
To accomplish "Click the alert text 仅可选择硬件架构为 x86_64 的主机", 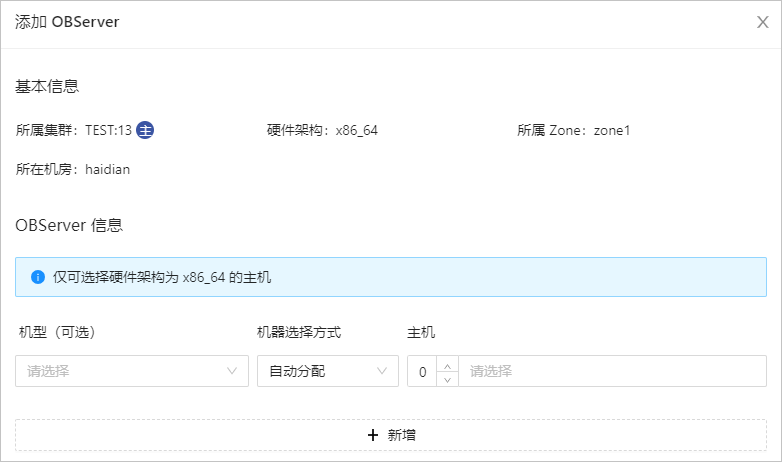I will click(162, 277).
